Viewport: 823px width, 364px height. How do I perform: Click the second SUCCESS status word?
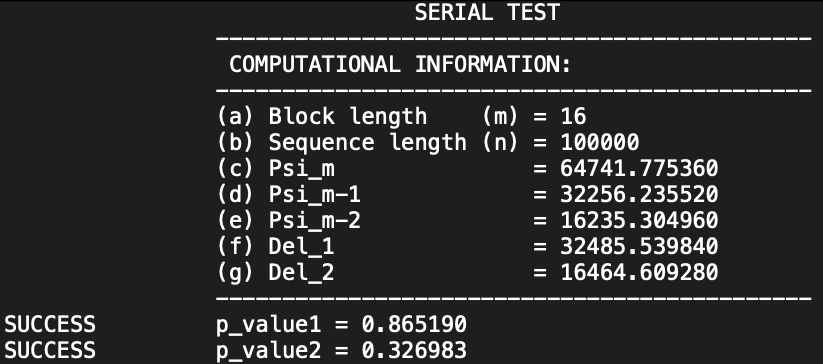[50, 350]
